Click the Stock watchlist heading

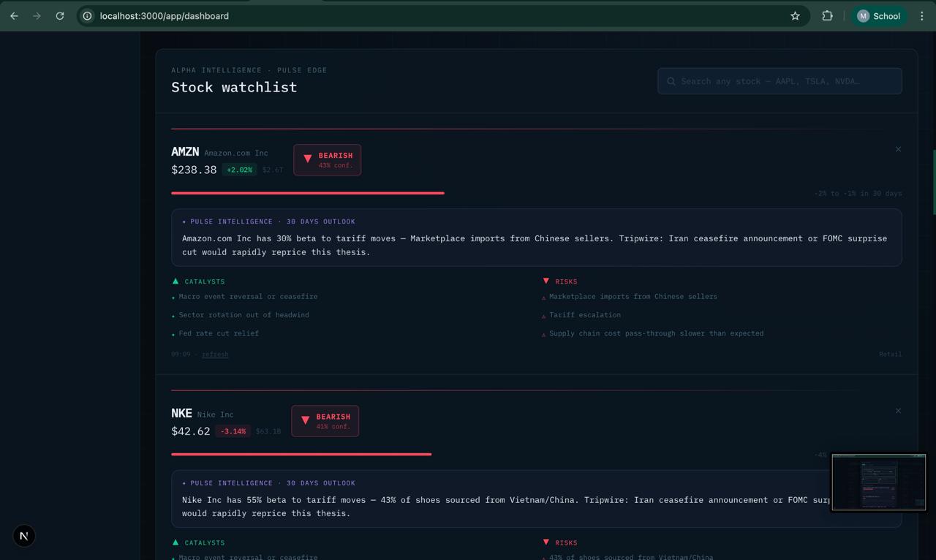(x=234, y=87)
